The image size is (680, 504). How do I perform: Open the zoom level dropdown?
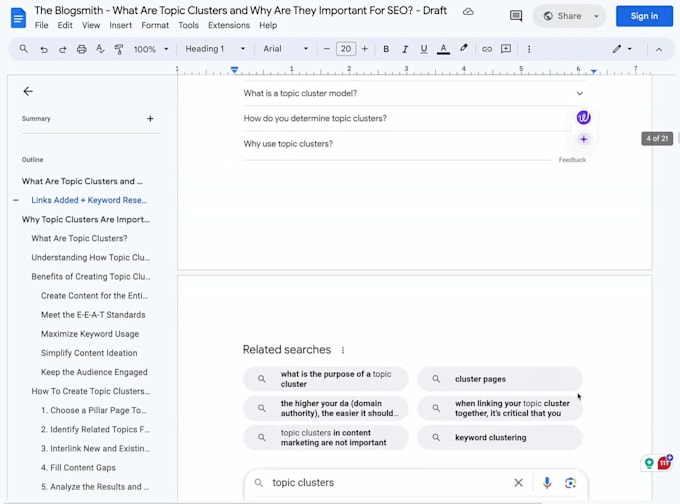click(151, 49)
